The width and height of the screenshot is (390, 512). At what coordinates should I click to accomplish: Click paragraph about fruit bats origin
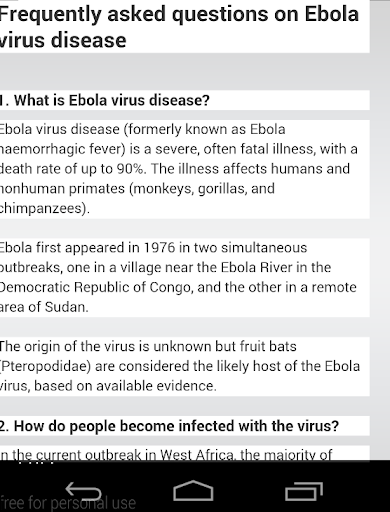click(x=180, y=366)
